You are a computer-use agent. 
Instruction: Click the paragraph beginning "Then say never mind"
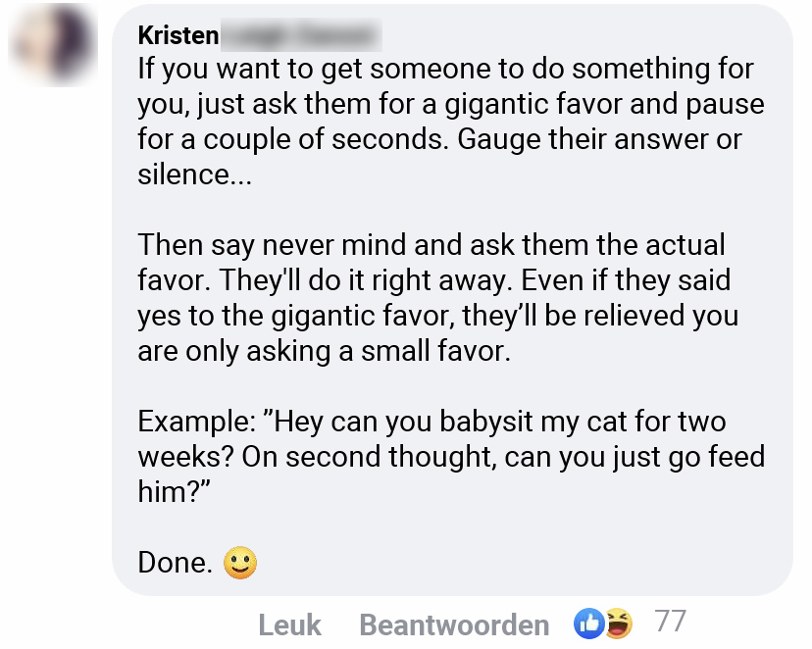437,297
